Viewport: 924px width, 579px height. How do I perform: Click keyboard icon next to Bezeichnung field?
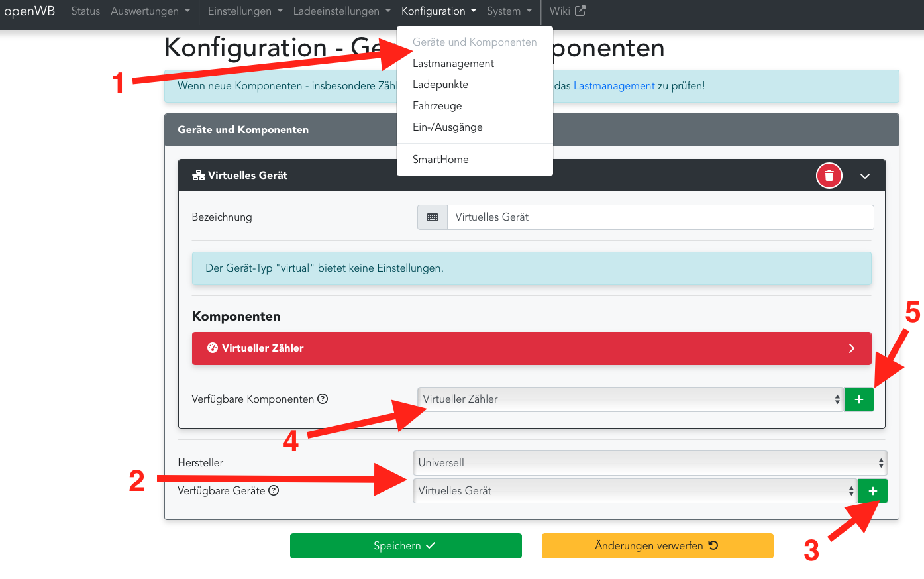tap(433, 217)
